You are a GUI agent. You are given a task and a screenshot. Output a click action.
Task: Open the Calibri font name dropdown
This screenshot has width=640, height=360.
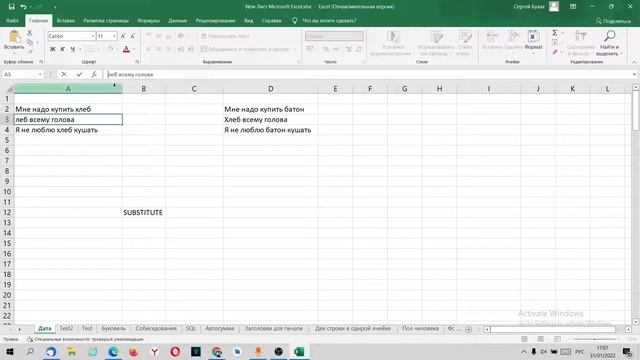(93, 36)
